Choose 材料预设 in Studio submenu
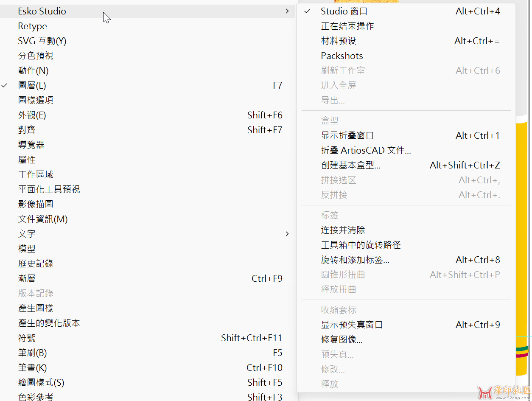The height and width of the screenshot is (401, 532). (x=339, y=41)
